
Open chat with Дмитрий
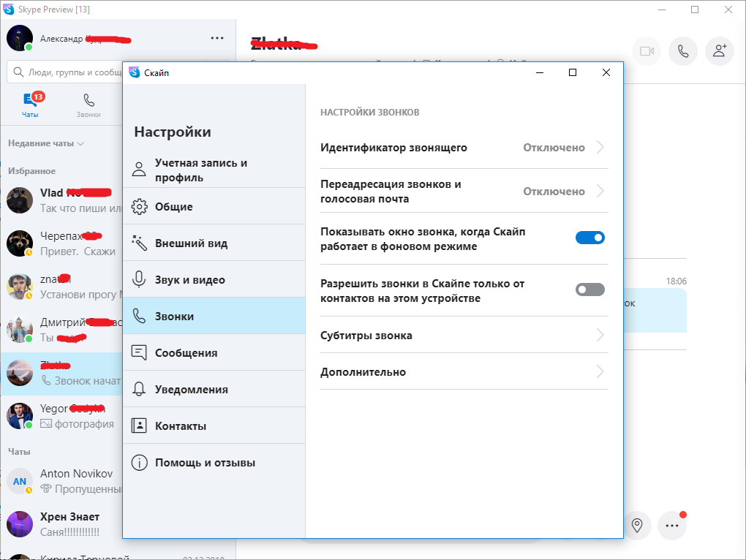(62, 330)
